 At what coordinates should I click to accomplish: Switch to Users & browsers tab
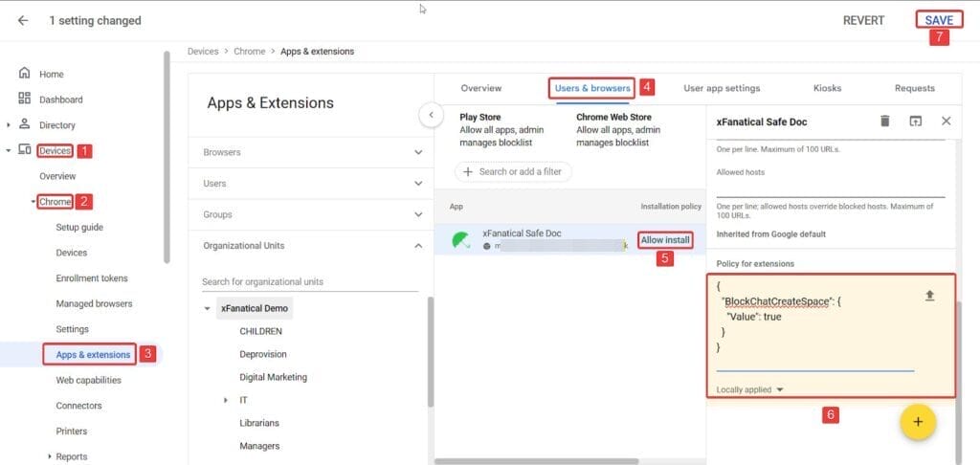pyautogui.click(x=591, y=88)
